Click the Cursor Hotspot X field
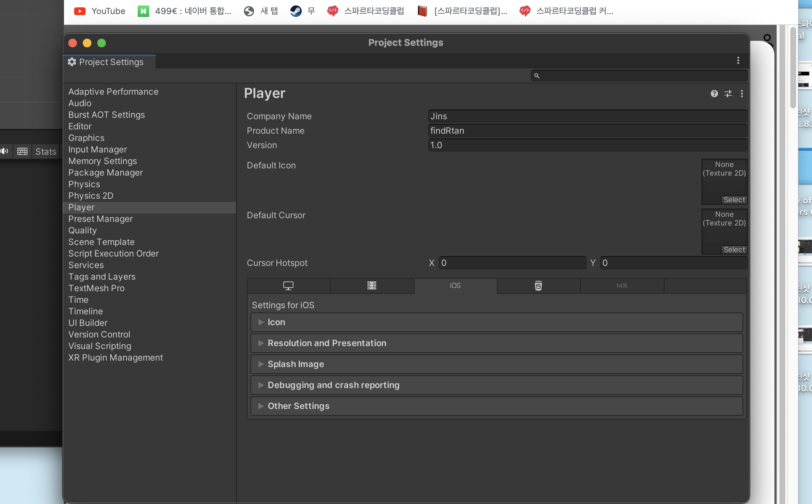This screenshot has width=812, height=504. click(x=512, y=263)
